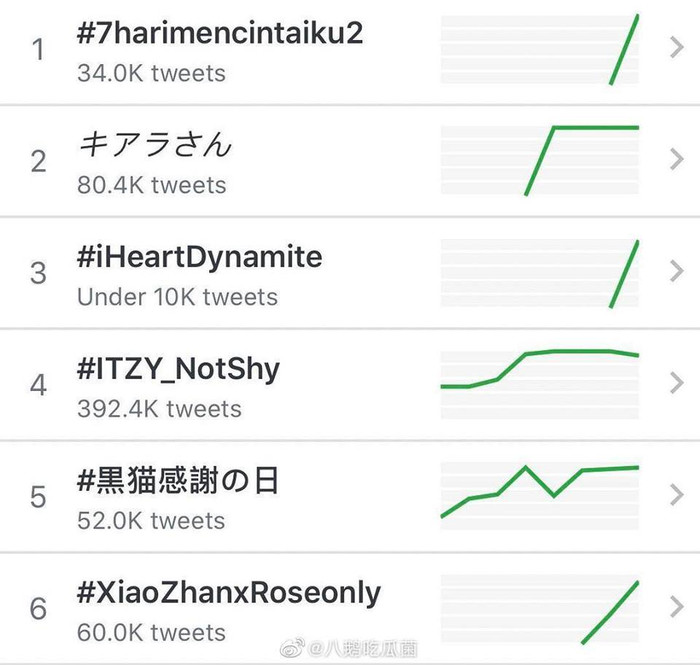Click chevron beside #XiaoZhanxRoseonly

(676, 607)
